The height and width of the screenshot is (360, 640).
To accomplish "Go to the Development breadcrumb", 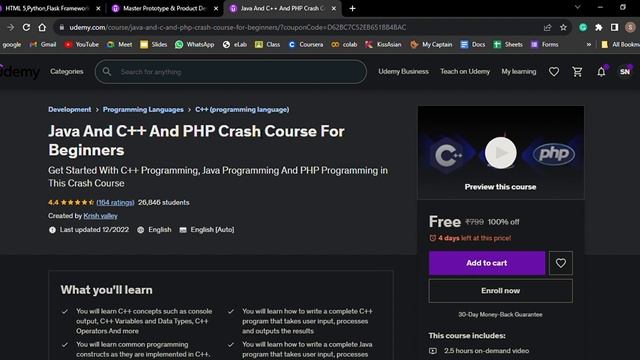I will tap(69, 109).
